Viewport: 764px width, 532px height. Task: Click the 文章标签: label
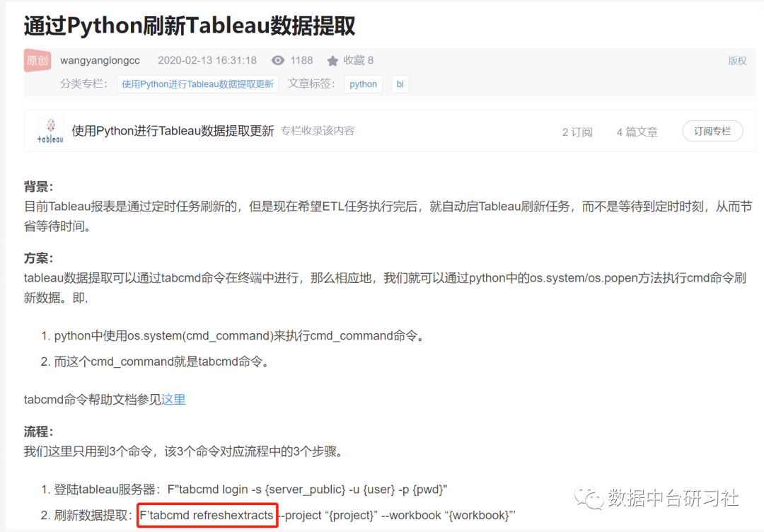(311, 83)
